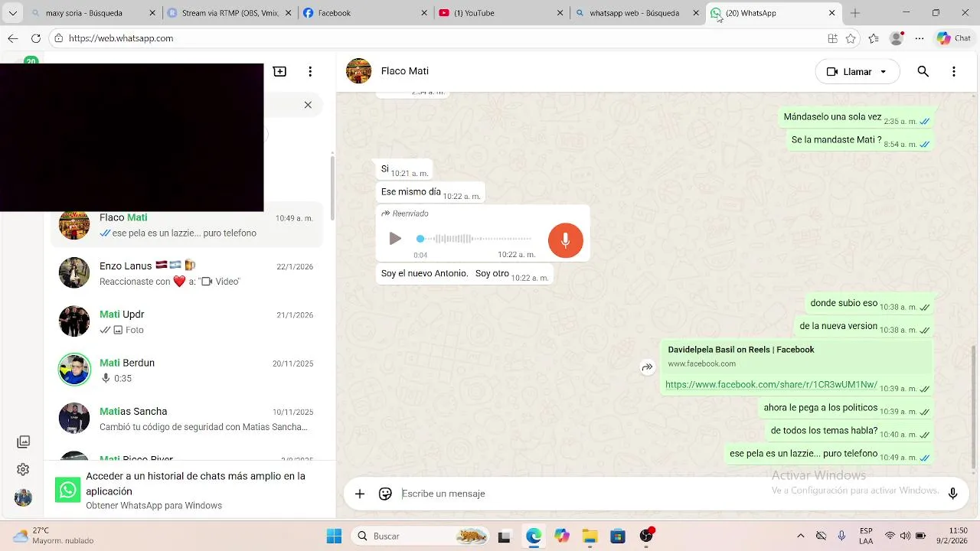Open video call Llamar button

tap(849, 72)
